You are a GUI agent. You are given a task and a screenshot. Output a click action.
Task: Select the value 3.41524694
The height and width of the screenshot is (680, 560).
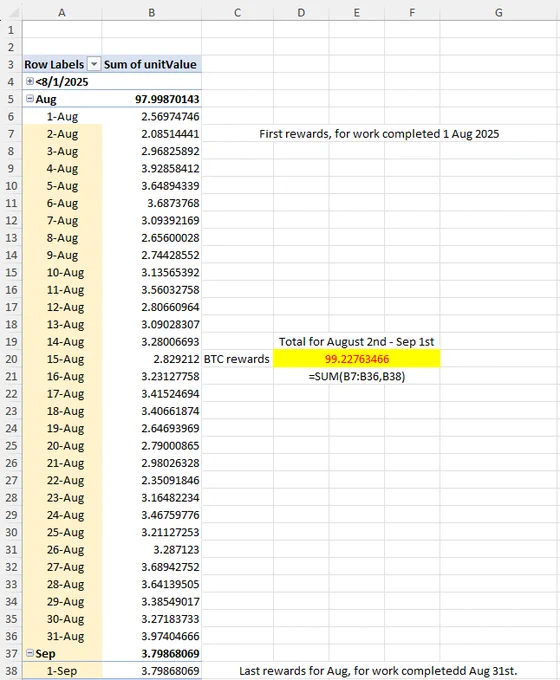[170, 394]
